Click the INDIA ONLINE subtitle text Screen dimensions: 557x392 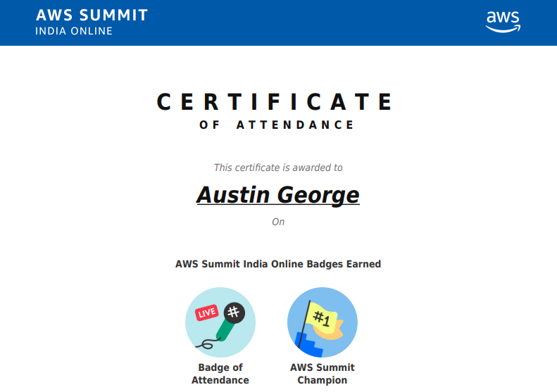point(74,31)
